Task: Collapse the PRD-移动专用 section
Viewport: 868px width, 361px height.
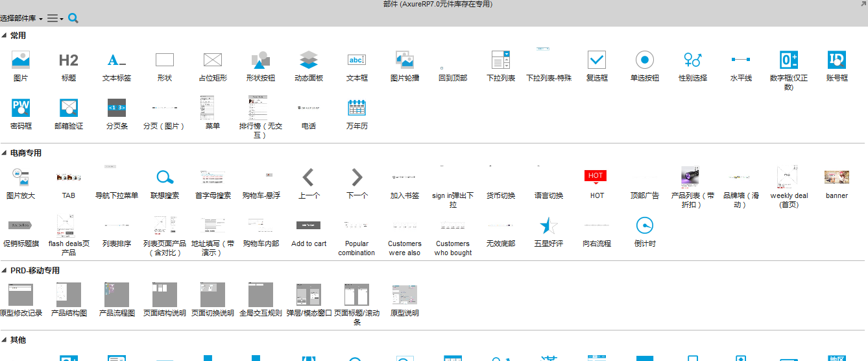Action: 5,271
